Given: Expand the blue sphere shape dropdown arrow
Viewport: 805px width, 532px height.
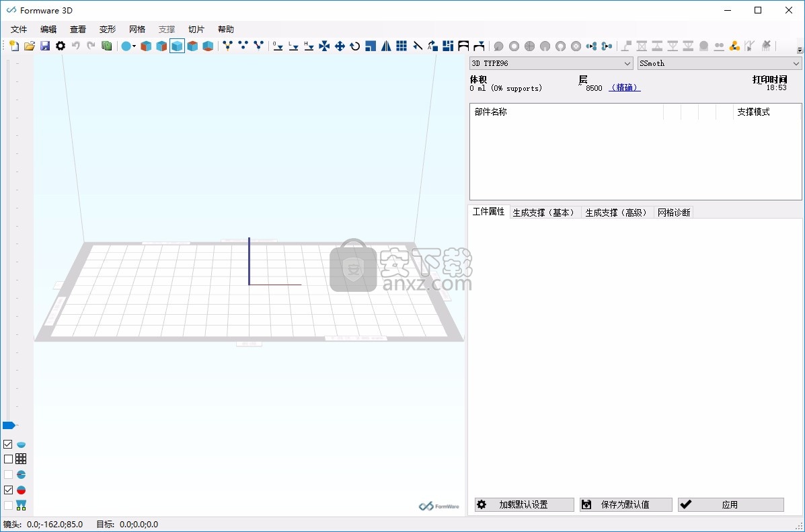Looking at the screenshot, I should (x=134, y=46).
